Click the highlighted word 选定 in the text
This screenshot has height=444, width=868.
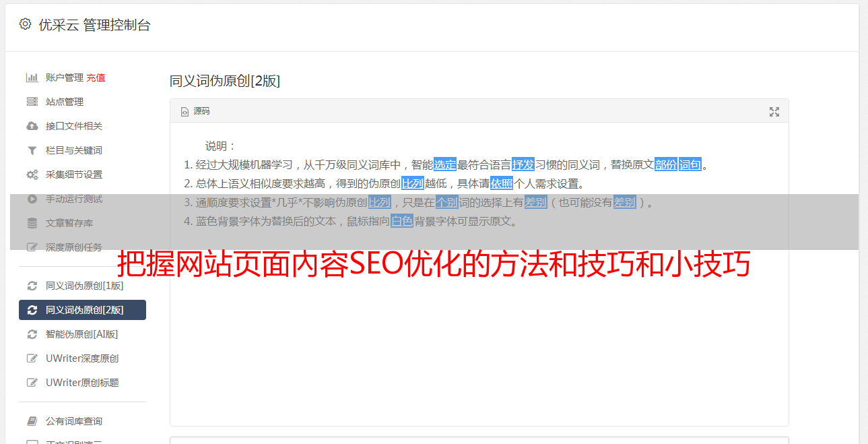point(445,164)
